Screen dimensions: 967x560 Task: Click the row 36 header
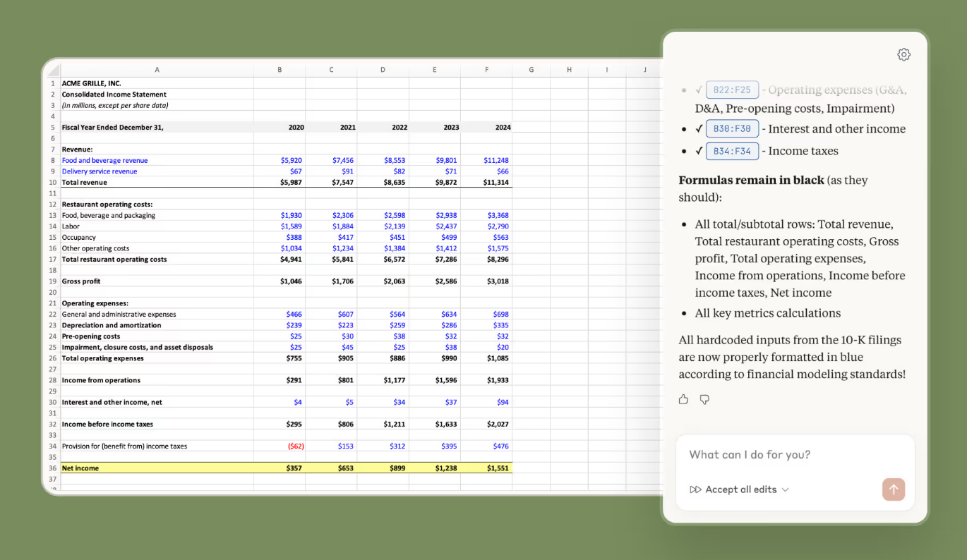coord(52,468)
